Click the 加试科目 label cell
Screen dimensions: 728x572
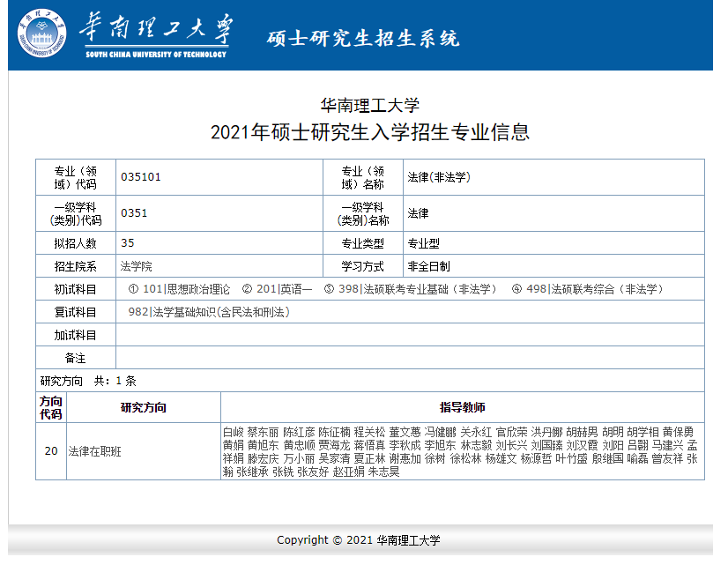[76, 335]
